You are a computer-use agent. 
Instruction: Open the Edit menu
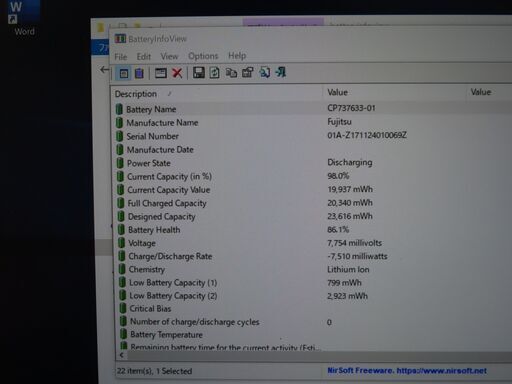(x=144, y=57)
